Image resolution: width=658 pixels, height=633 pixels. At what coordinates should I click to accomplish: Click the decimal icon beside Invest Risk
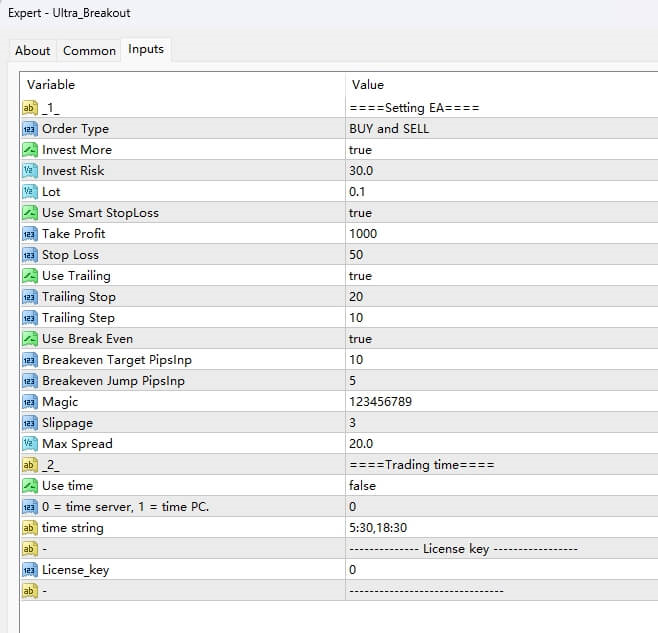pos(29,171)
